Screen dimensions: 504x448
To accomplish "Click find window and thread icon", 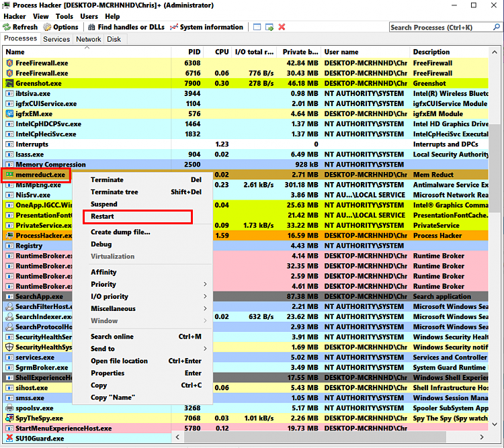I will (x=269, y=27).
